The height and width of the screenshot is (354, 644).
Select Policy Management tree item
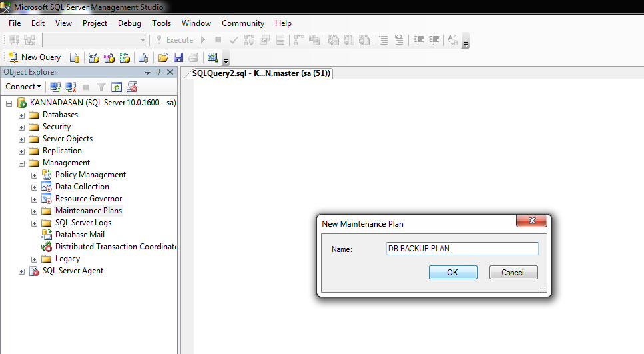tap(91, 175)
